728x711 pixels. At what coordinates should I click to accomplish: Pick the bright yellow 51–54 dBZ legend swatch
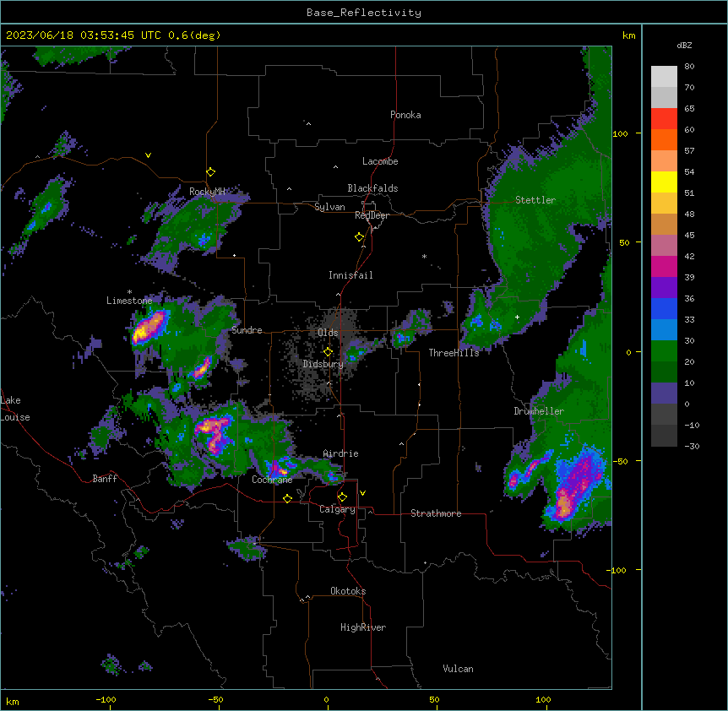[664, 182]
